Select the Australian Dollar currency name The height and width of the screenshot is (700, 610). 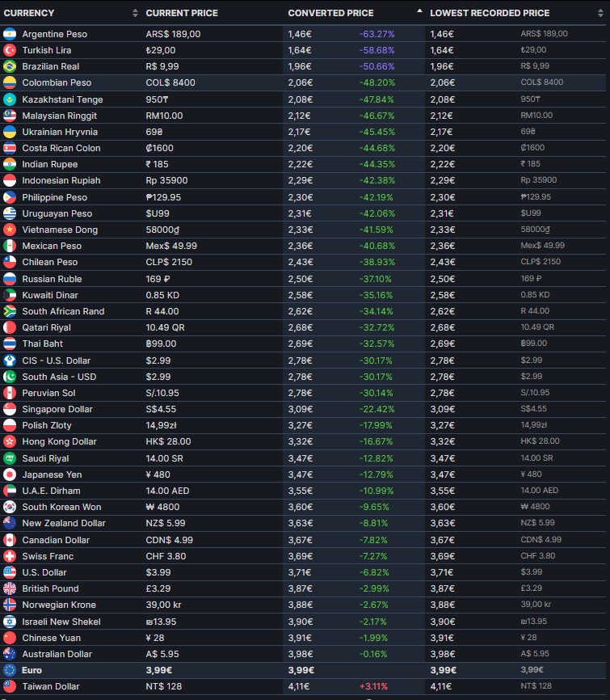pos(57,654)
